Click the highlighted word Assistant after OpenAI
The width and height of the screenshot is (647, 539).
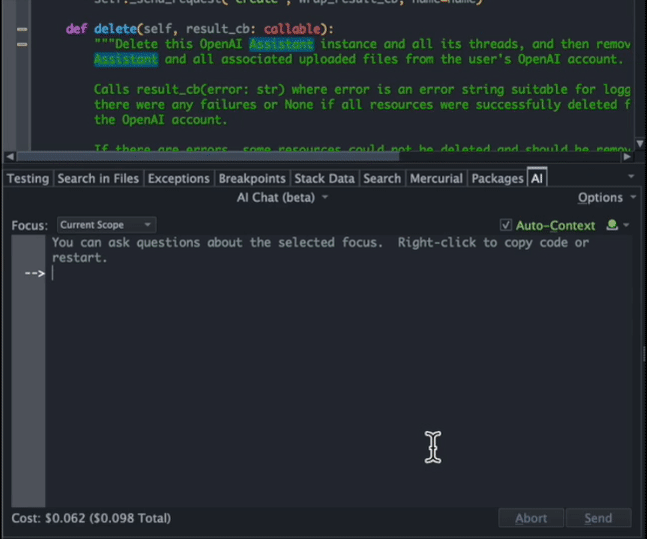tap(281, 44)
